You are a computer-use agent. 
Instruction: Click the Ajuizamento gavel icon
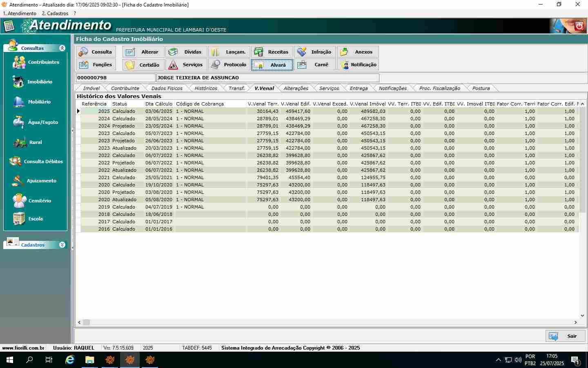pyautogui.click(x=18, y=181)
